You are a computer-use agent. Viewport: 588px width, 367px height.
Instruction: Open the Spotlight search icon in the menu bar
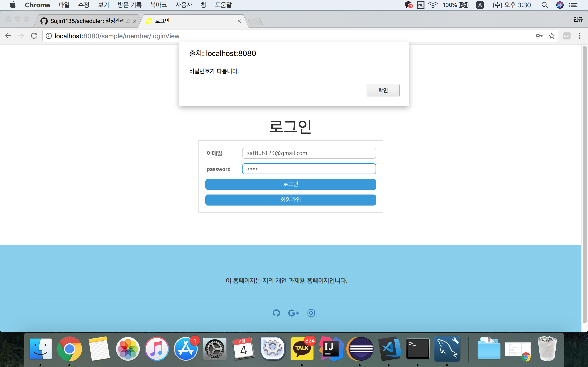[545, 5]
